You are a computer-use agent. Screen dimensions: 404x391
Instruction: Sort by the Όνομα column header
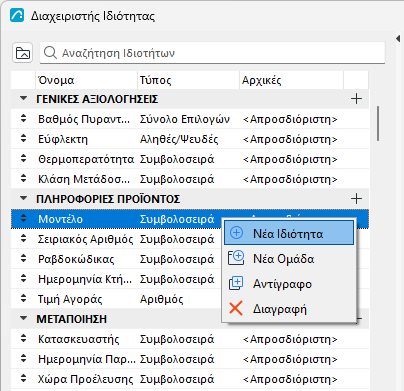coord(86,80)
